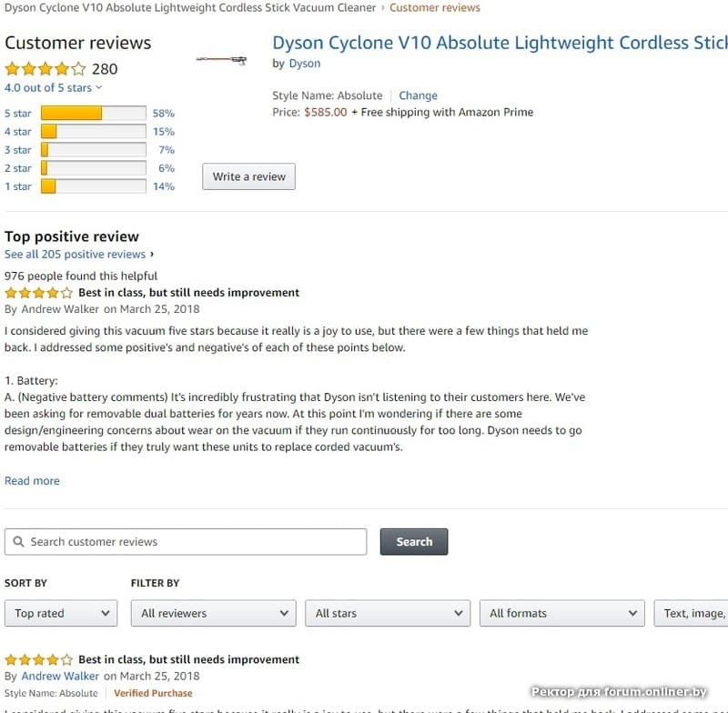Open the Top rated sort dropdown
The image size is (728, 713).
61,613
